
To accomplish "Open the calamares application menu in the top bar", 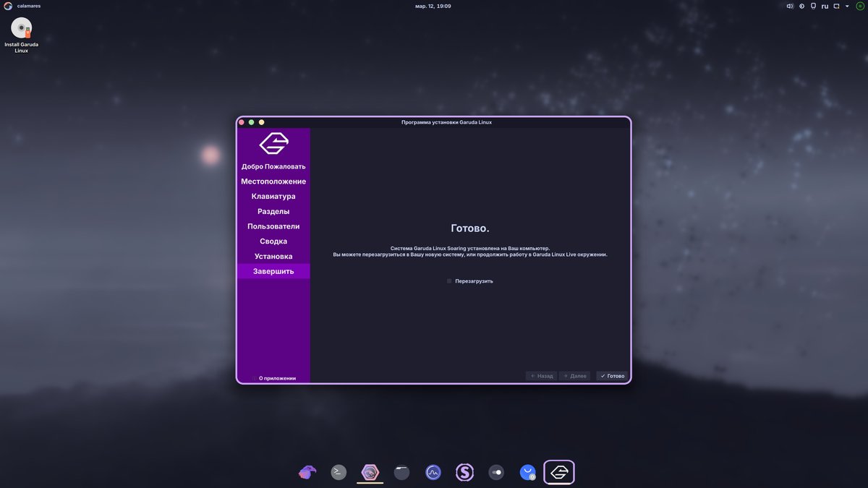I will (28, 6).
